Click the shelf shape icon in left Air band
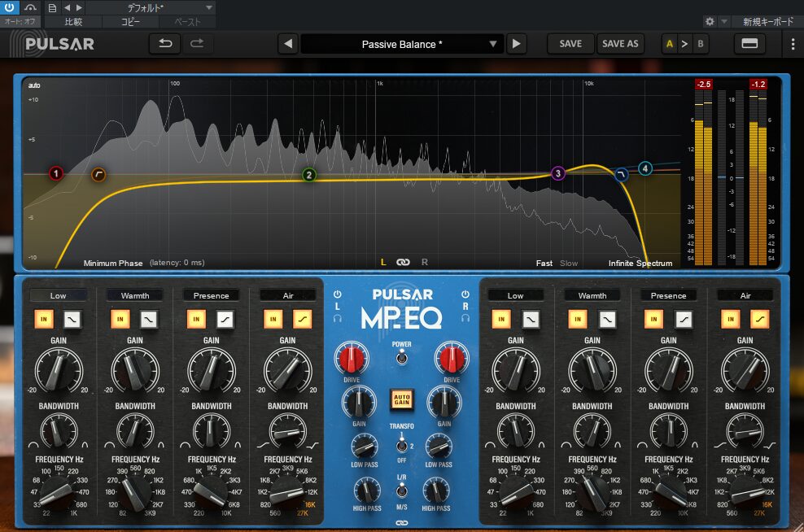Image resolution: width=804 pixels, height=532 pixels. pyautogui.click(x=302, y=320)
